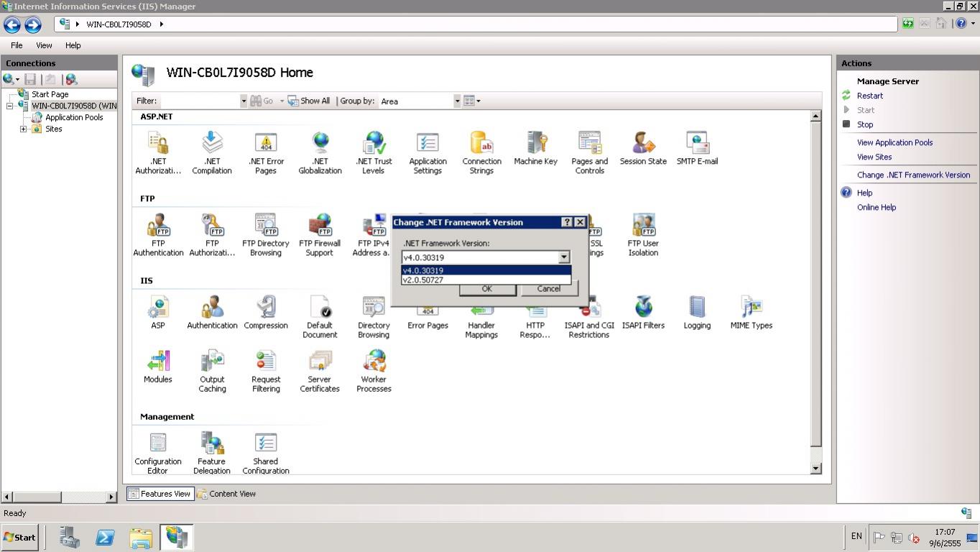Expand the Sites tree node
Image resolution: width=980 pixels, height=552 pixels.
click(x=23, y=129)
